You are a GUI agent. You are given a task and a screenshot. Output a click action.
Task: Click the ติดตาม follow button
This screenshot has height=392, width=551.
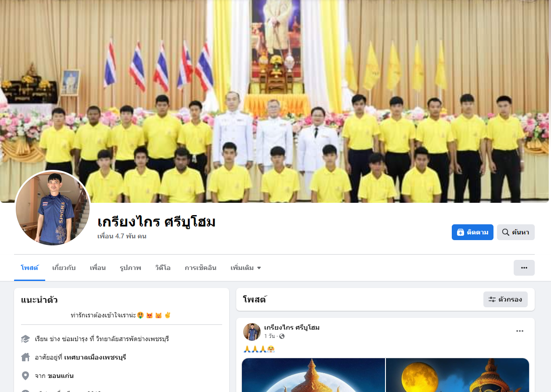[x=472, y=232]
